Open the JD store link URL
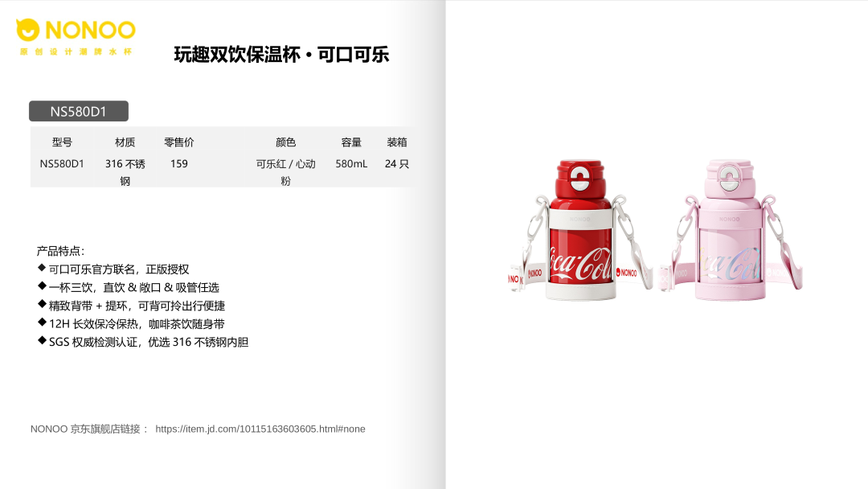 (x=260, y=429)
